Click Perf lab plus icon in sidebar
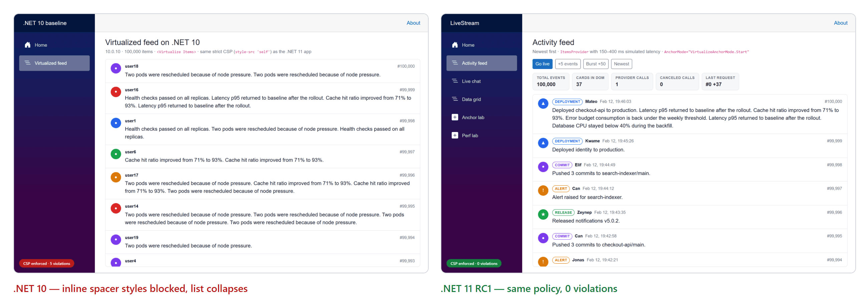 click(455, 135)
